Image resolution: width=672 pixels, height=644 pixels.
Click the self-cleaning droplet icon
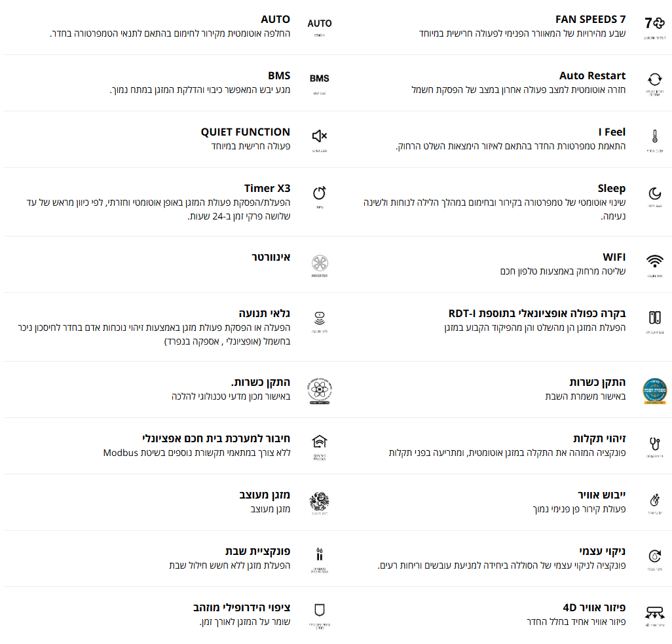654,556
